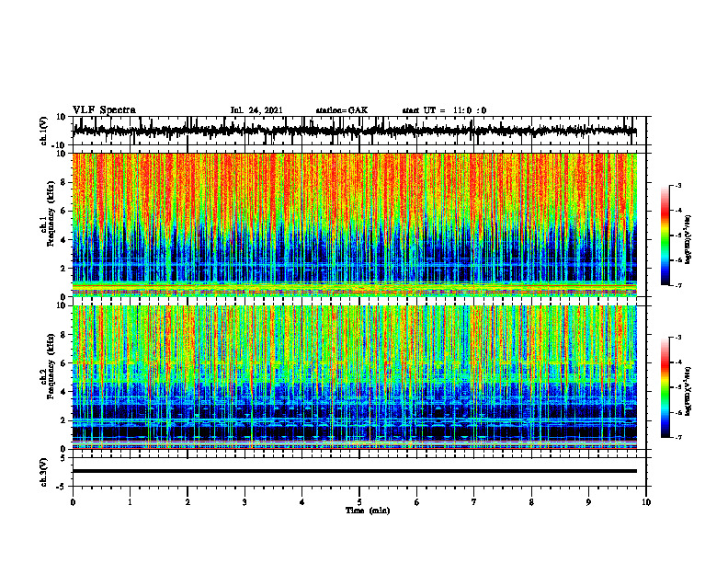Screen dimensions: 728x563
Task: Click the 'station=GAK' header label
Action: click(342, 110)
